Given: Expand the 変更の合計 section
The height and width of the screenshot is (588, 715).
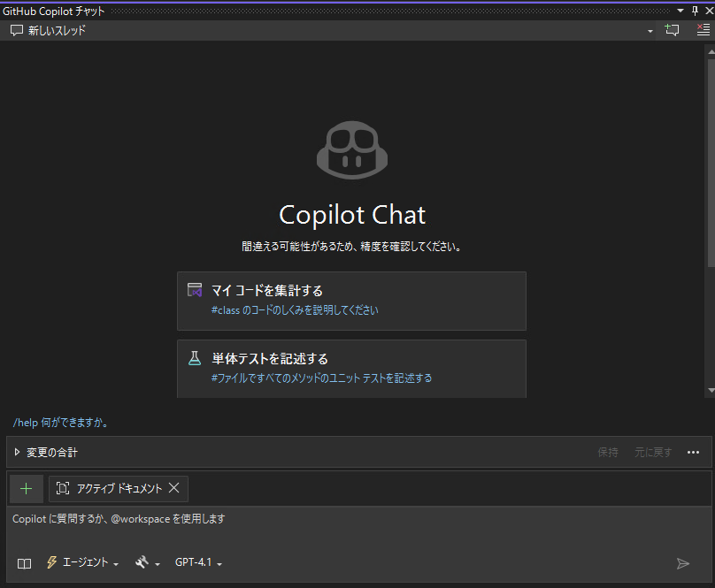Looking at the screenshot, I should (x=17, y=452).
